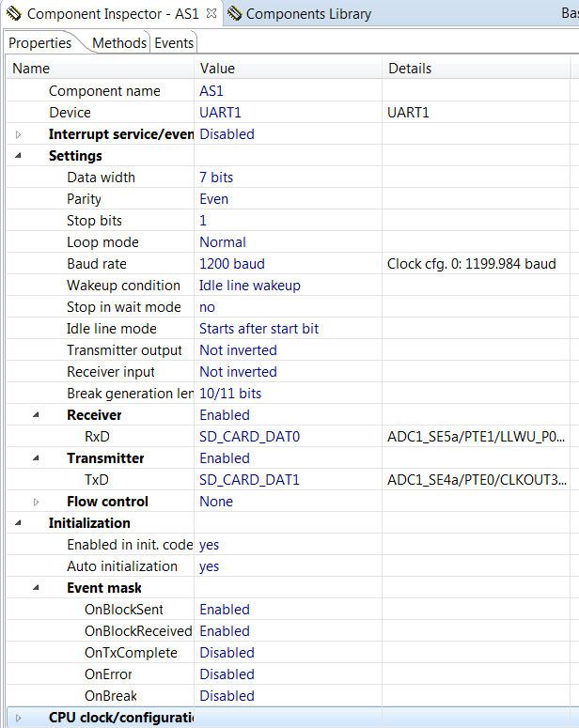Screen dimensions: 579x728
Task: Toggle OnBlockSent Enabled value
Action: pos(225,610)
